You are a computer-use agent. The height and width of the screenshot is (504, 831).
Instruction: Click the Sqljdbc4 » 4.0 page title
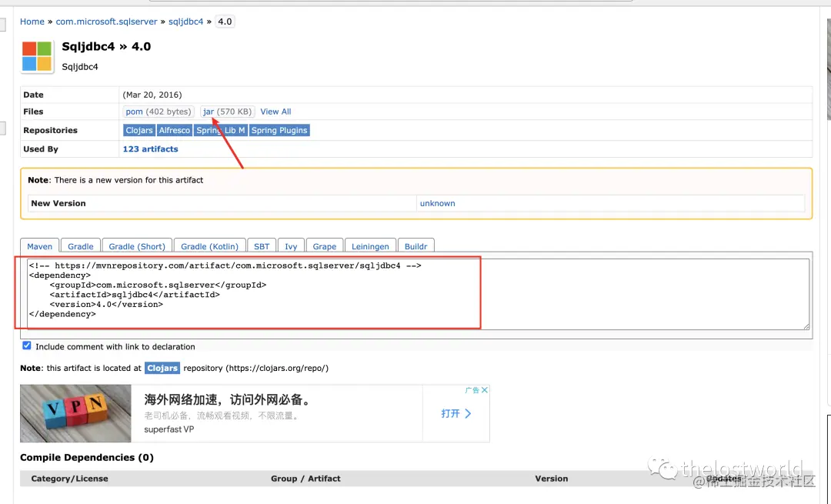pyautogui.click(x=106, y=47)
